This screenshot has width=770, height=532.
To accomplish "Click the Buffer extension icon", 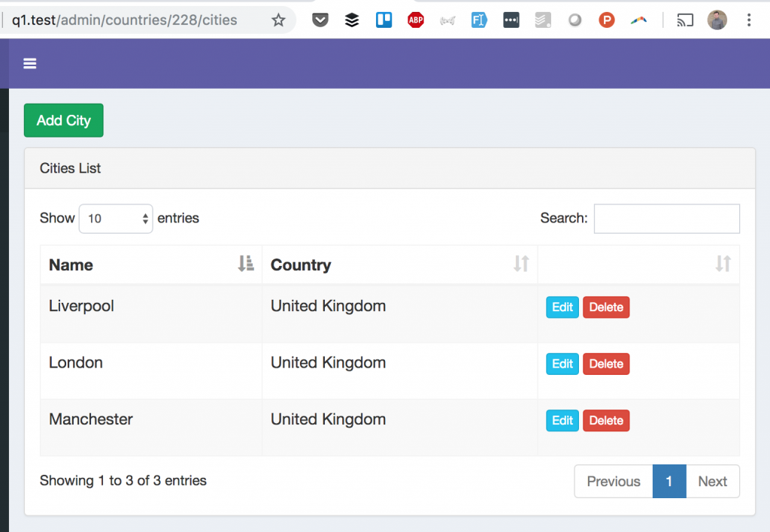I will 351,20.
